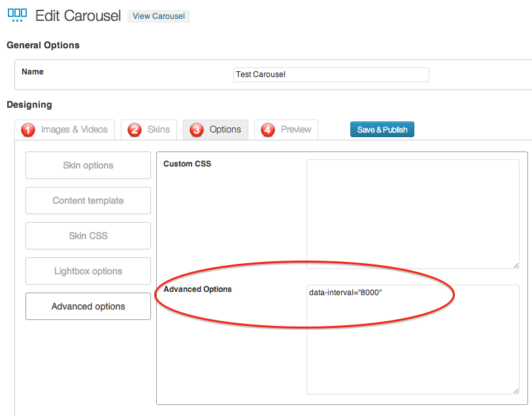The image size is (532, 416).
Task: Click the carousel logo icon beside the heading
Action: 17,16
